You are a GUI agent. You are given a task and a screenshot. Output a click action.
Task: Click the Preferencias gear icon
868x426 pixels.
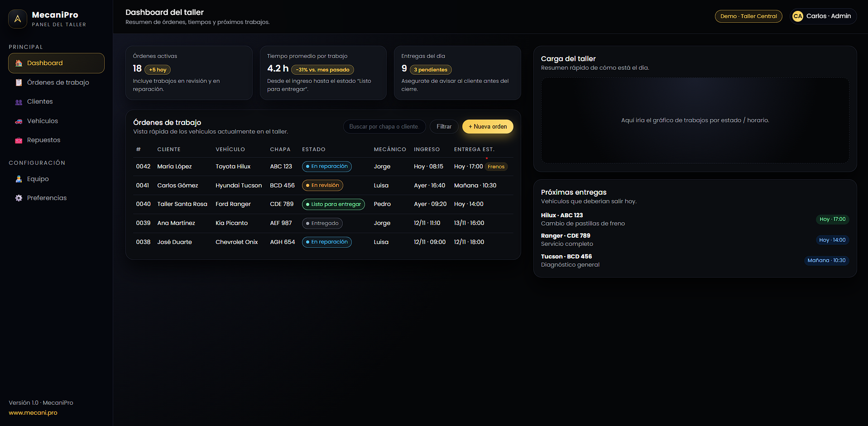tap(19, 198)
